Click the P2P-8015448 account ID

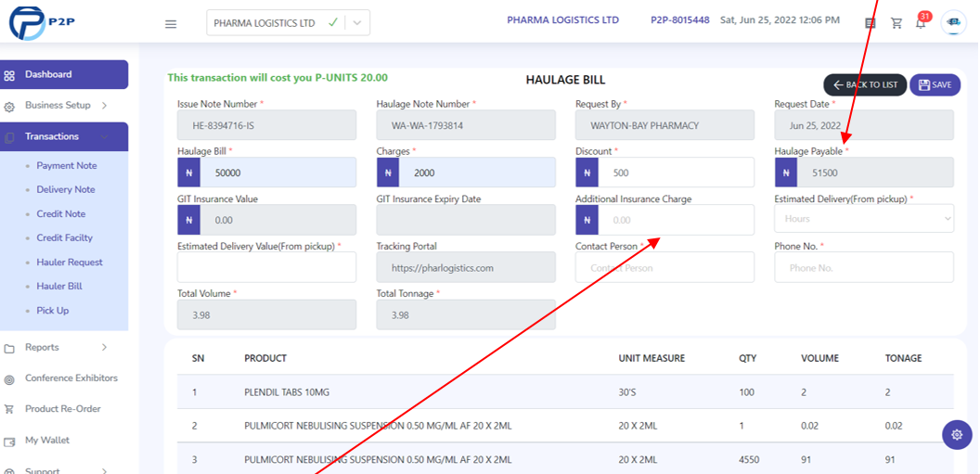pyautogui.click(x=680, y=20)
